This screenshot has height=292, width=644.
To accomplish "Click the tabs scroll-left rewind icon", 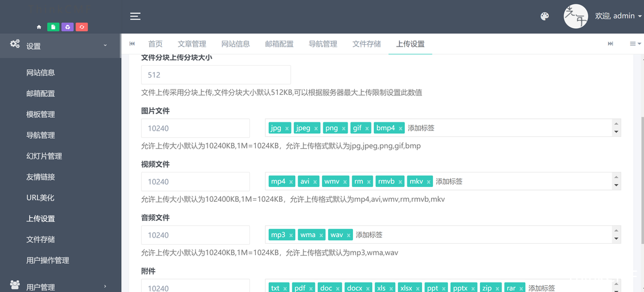I will [132, 44].
